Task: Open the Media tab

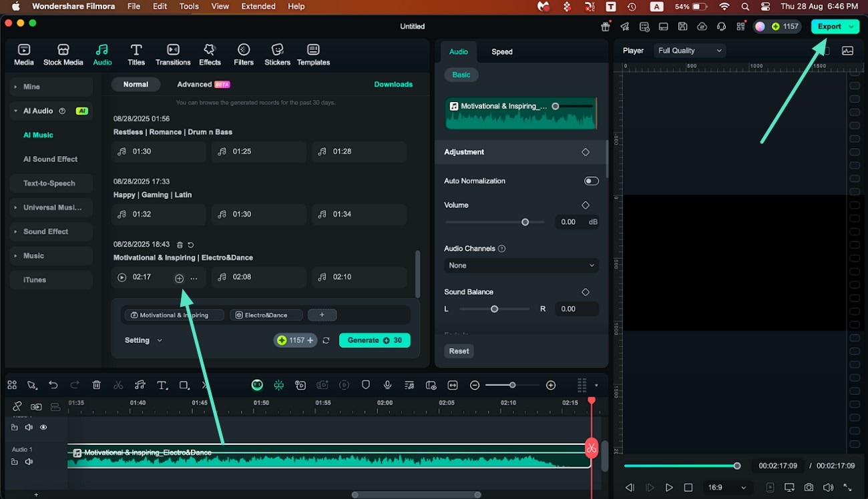Action: pos(23,55)
